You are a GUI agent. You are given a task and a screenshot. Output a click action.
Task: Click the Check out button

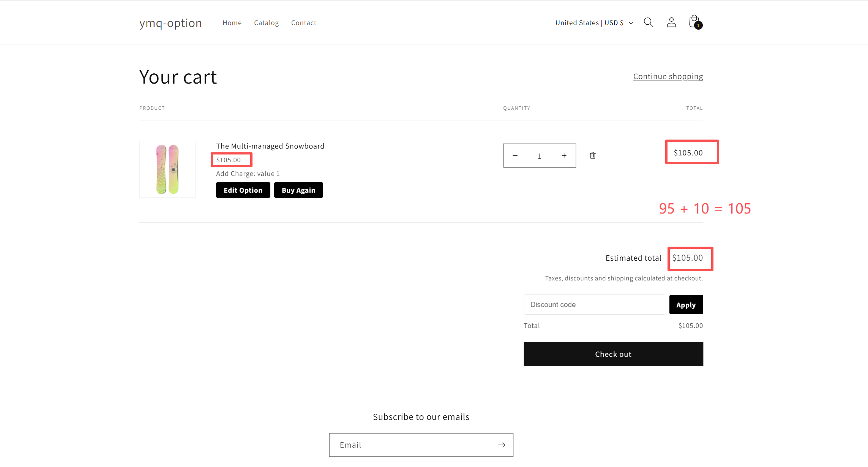[613, 354]
